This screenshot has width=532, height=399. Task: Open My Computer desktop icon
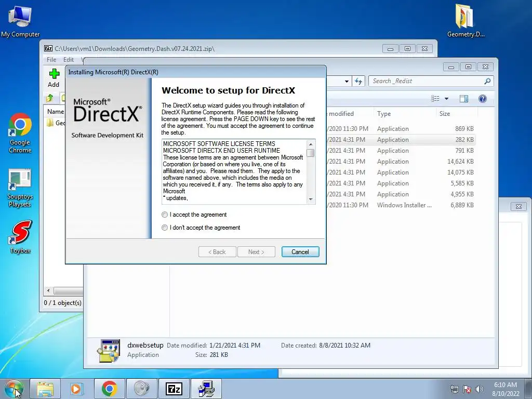[20, 21]
